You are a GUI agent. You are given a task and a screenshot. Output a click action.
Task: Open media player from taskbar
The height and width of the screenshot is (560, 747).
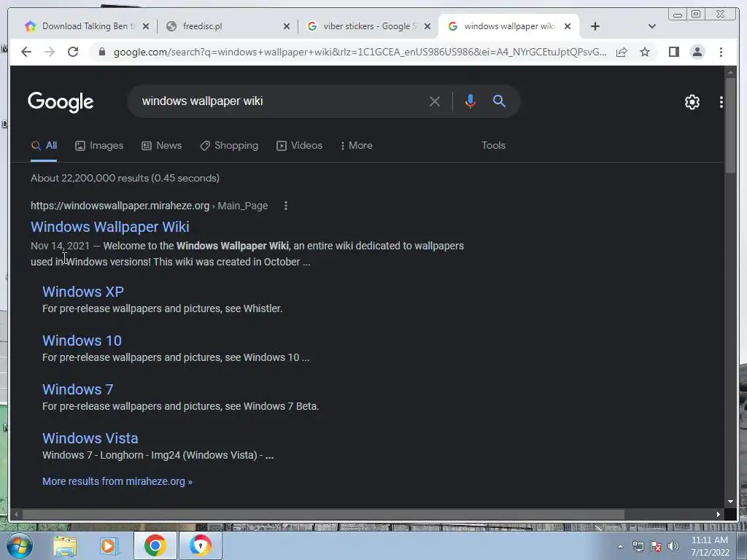click(x=108, y=545)
